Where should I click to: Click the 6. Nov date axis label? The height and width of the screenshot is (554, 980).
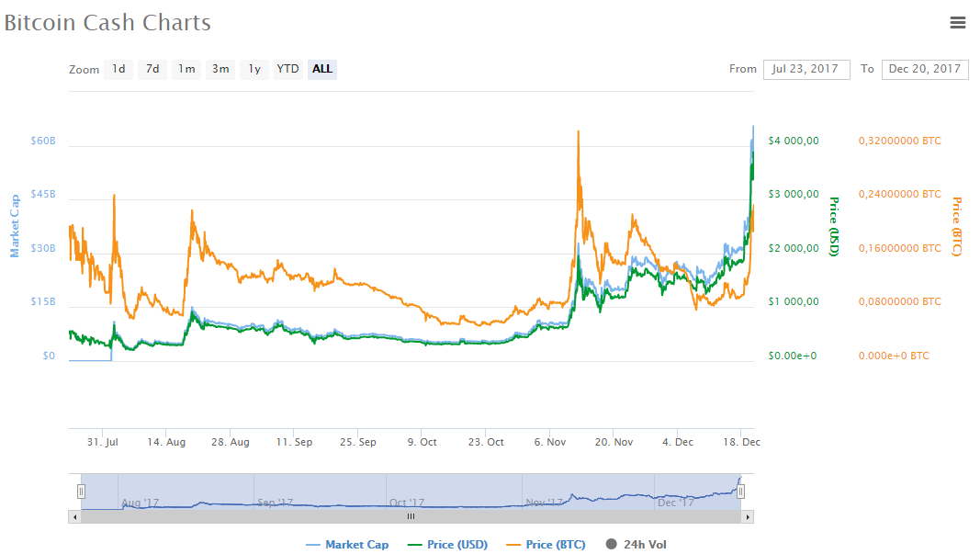(x=550, y=442)
